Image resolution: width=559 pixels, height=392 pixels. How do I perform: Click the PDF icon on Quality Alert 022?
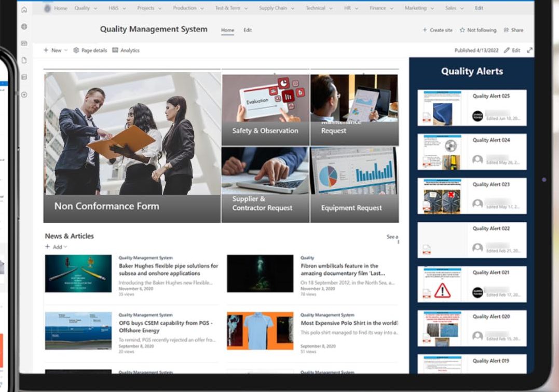pyautogui.click(x=426, y=249)
